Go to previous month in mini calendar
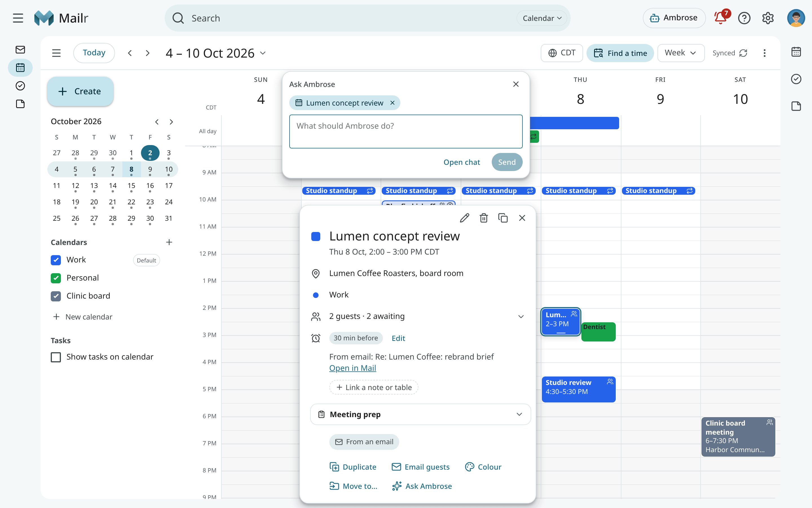Screen dimensions: 812x508 point(157,122)
